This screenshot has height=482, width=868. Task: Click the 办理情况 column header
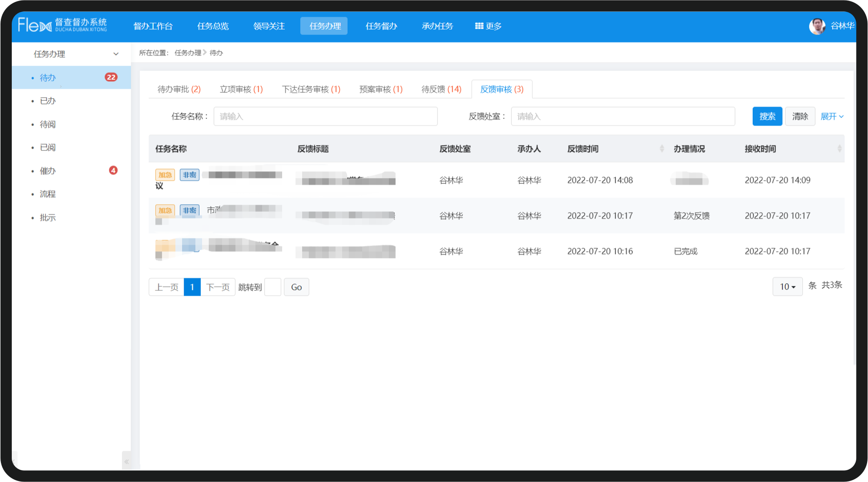click(x=689, y=149)
